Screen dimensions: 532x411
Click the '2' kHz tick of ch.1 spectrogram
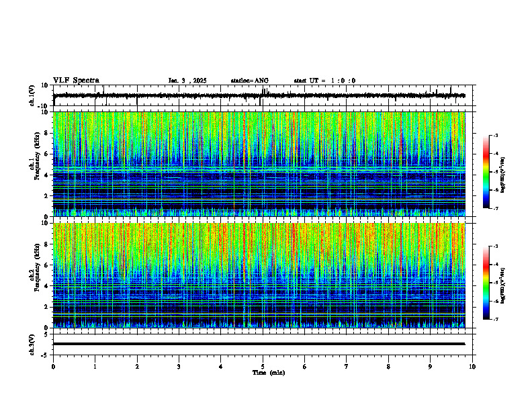[x=46, y=196]
